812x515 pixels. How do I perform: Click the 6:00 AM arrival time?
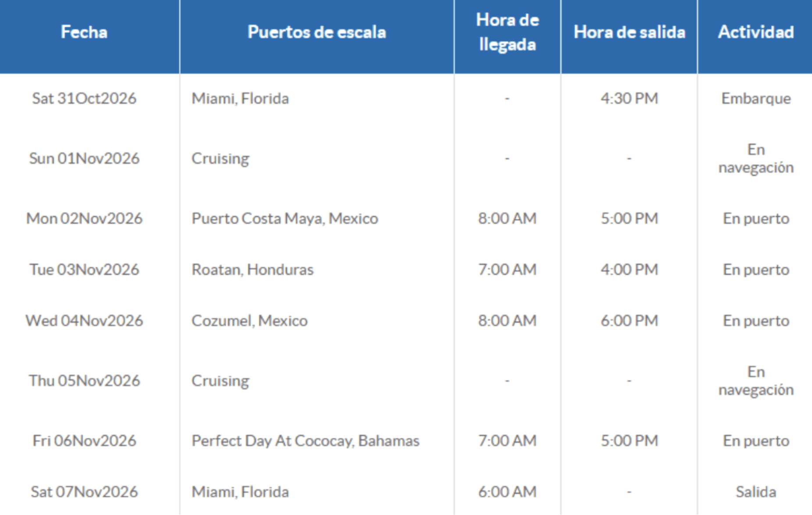pos(507,492)
